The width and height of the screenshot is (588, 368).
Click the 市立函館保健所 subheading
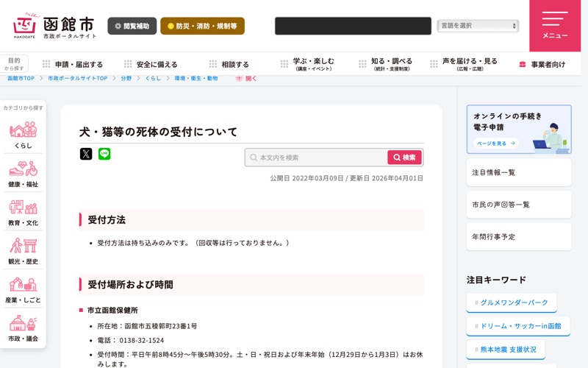[112, 310]
